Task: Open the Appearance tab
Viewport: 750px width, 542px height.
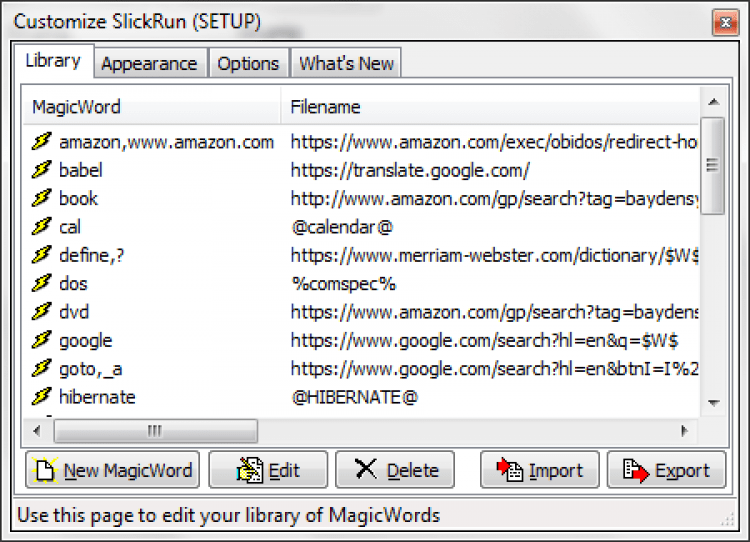Action: 150,63
